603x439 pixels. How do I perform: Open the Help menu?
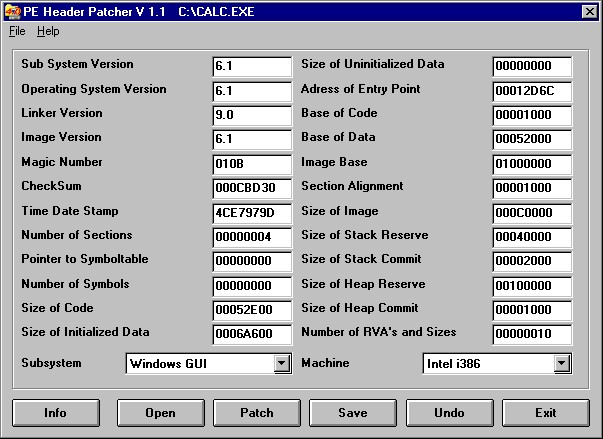click(48, 31)
